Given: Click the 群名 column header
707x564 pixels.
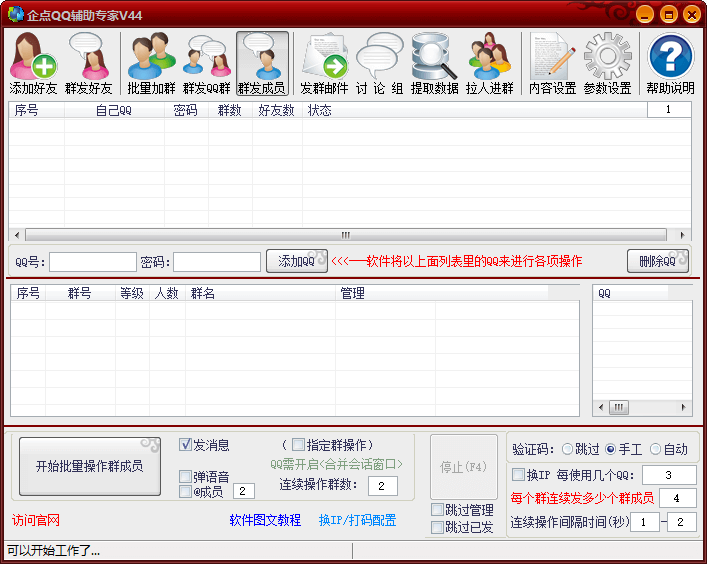Looking at the screenshot, I should tap(260, 293).
